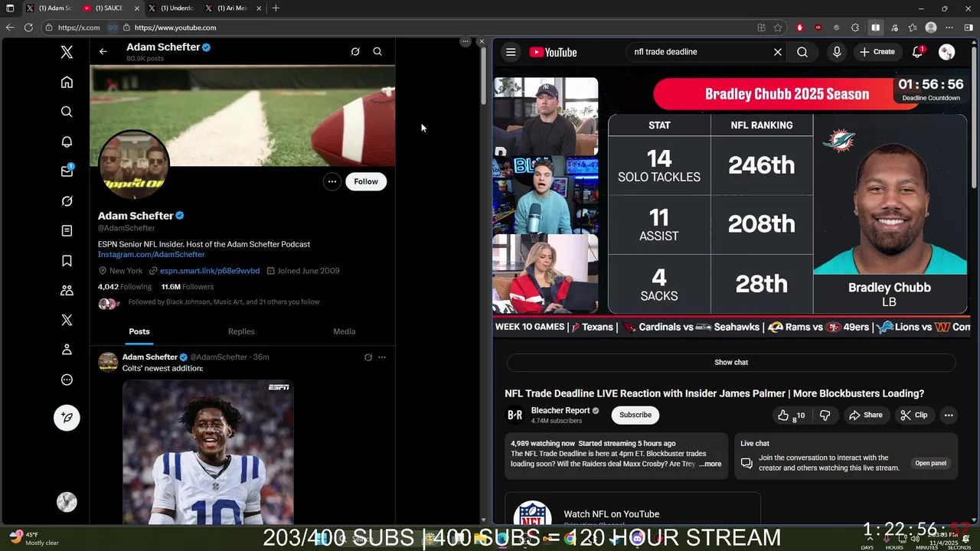Open video more actions ellipsis beside Clip
980x551 pixels.
949,415
